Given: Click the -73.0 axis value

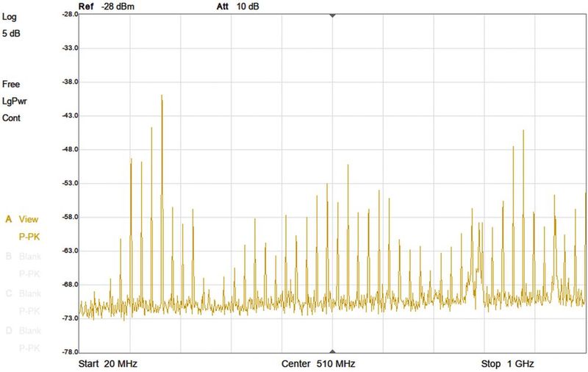Looking at the screenshot, I should [x=70, y=318].
